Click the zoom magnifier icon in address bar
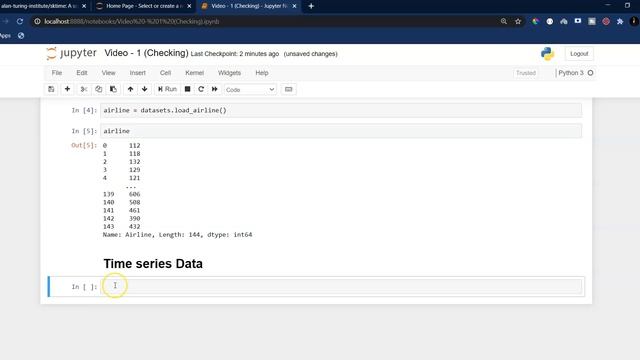 pos(504,21)
